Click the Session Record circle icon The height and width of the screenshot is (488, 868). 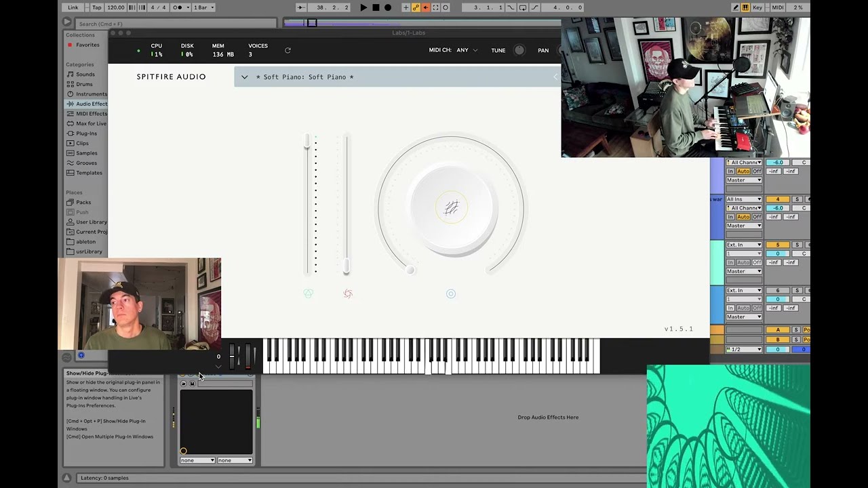446,7
